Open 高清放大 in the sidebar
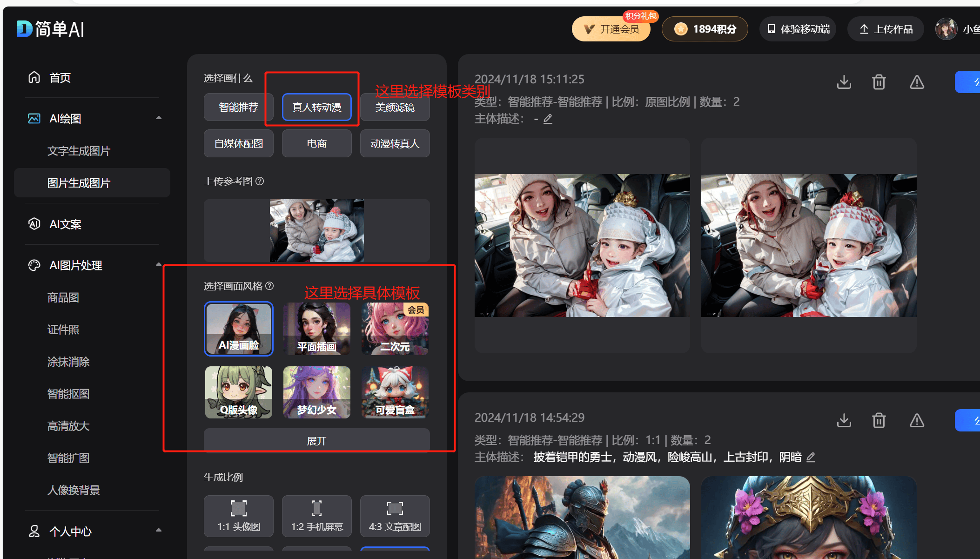 [68, 426]
